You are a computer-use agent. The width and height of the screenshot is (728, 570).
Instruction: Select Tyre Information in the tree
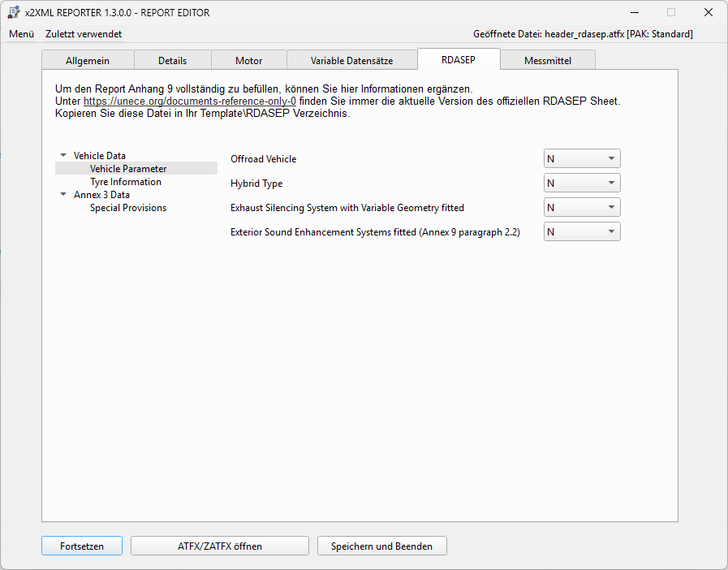point(125,182)
